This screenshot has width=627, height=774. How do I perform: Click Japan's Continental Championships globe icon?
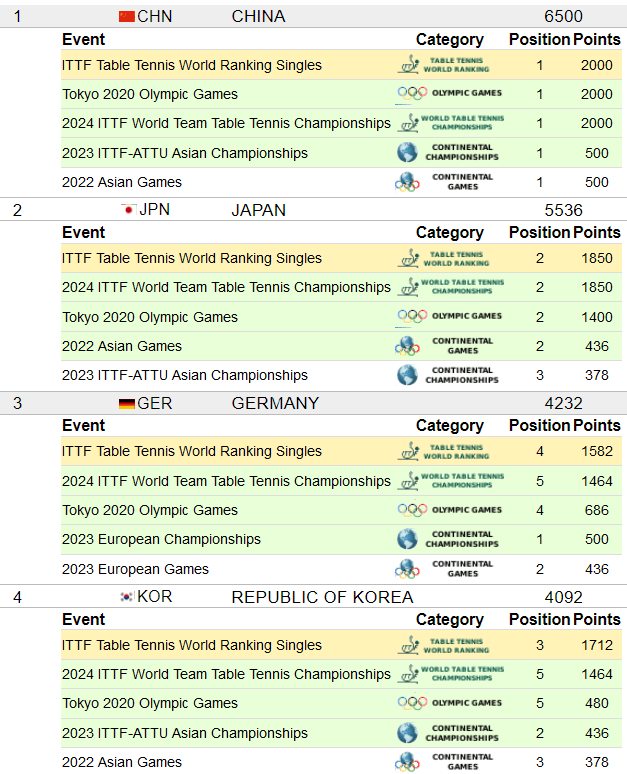click(407, 375)
